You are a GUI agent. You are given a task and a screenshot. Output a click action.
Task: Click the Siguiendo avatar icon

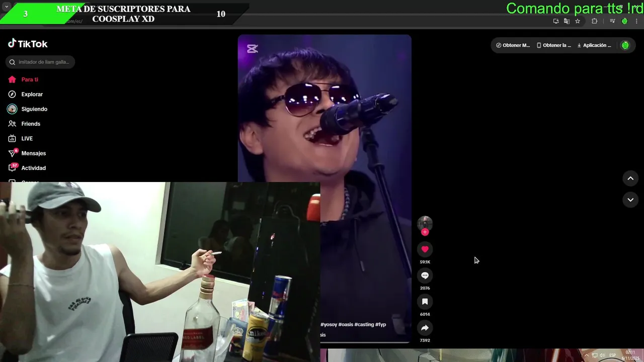click(12, 109)
